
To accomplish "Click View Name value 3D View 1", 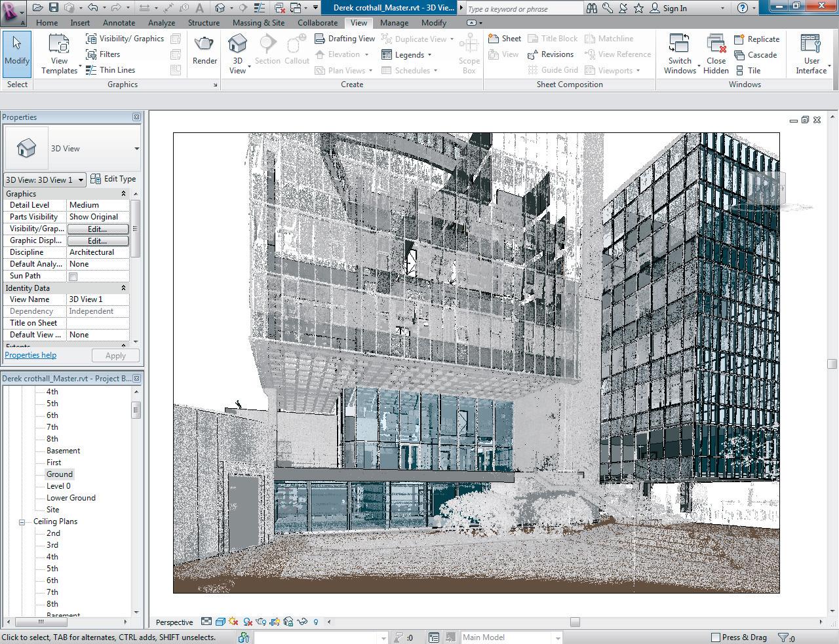I will (x=98, y=299).
